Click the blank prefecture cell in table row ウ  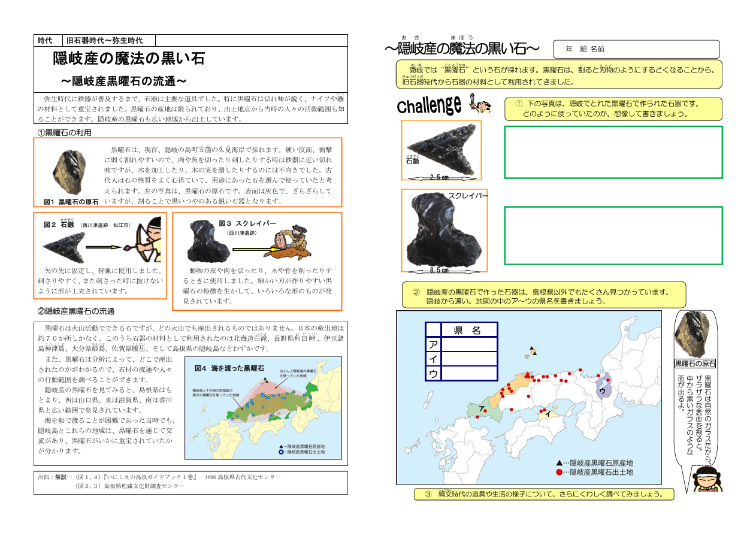(469, 373)
